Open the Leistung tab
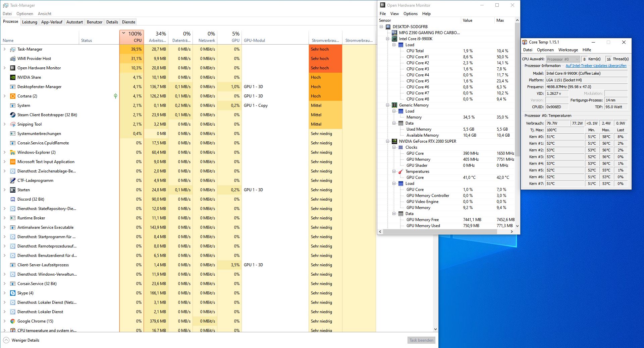This screenshot has width=644, height=348. pyautogui.click(x=30, y=22)
